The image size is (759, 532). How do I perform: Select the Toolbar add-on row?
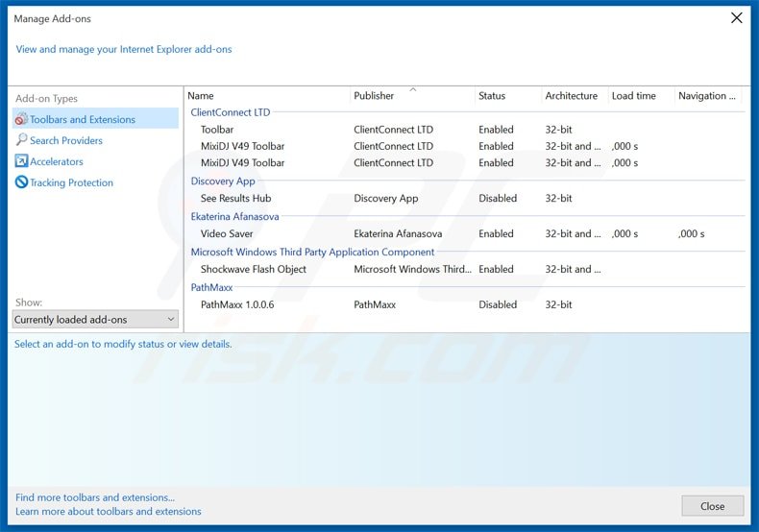465,130
